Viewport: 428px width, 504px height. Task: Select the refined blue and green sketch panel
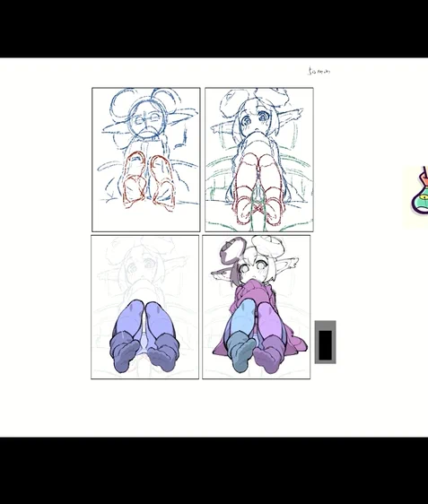259,160
